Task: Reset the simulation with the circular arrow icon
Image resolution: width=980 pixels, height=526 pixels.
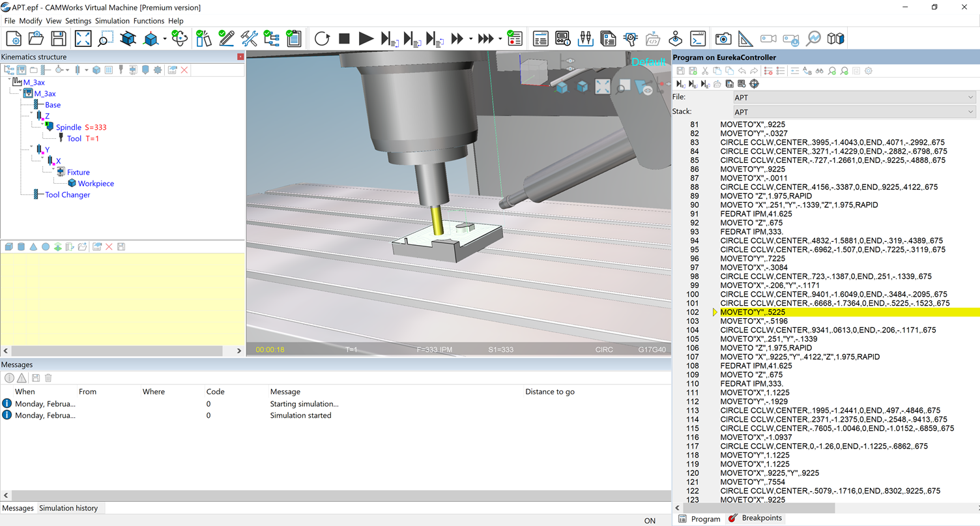Action: click(322, 38)
